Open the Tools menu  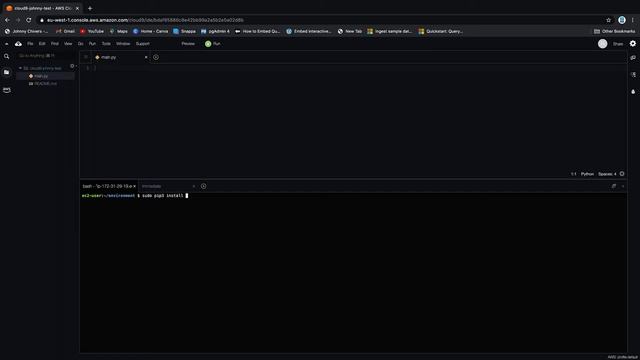pyautogui.click(x=106, y=44)
